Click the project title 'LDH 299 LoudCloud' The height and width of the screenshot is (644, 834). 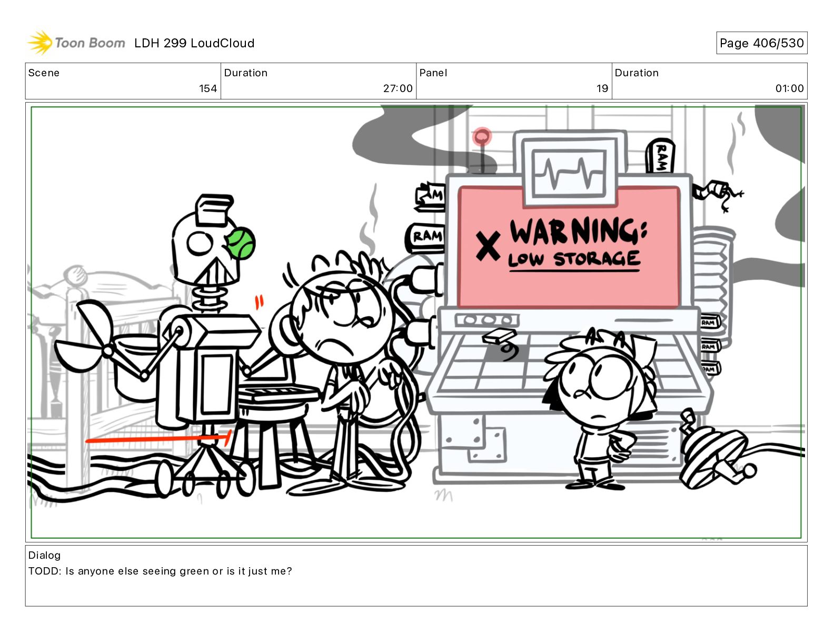click(194, 43)
